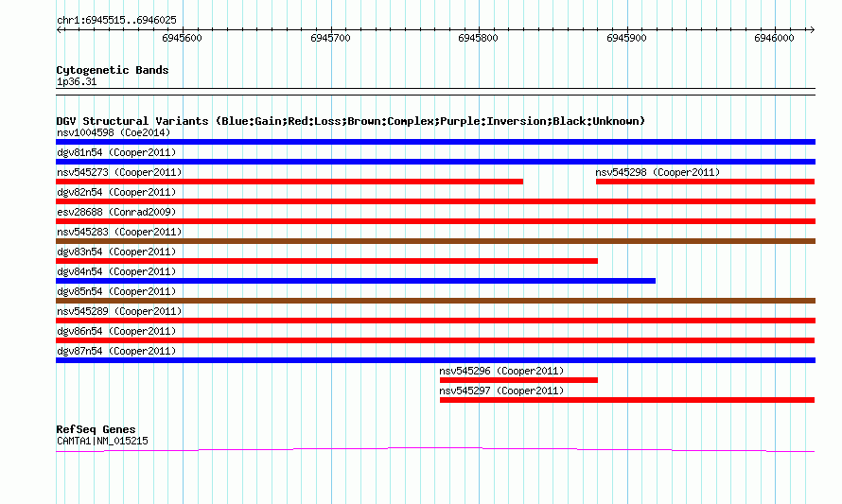The width and height of the screenshot is (842, 504).
Task: Click the magenta CAMTA1 gene line
Action: pos(435,449)
